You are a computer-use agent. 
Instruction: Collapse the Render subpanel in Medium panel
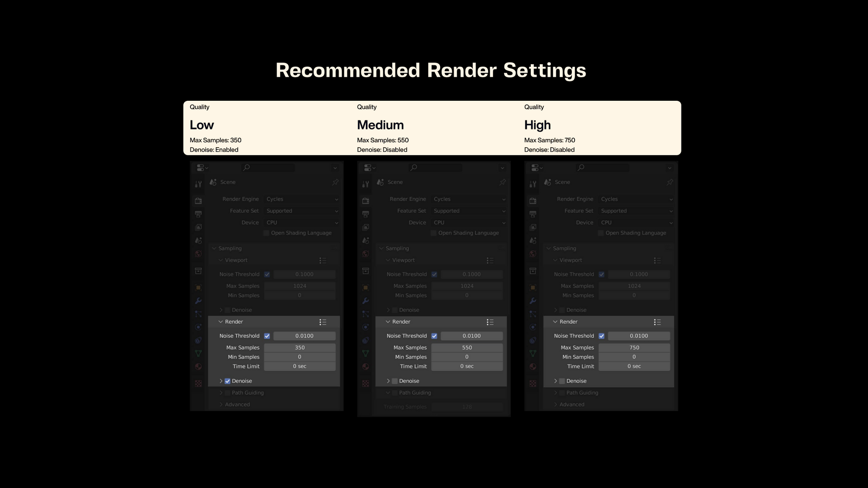pyautogui.click(x=388, y=322)
